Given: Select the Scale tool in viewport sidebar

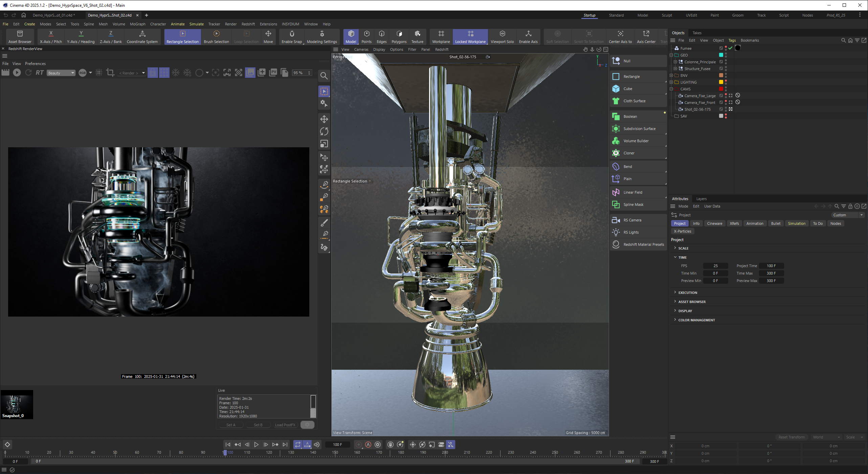Looking at the screenshot, I should tap(324, 144).
